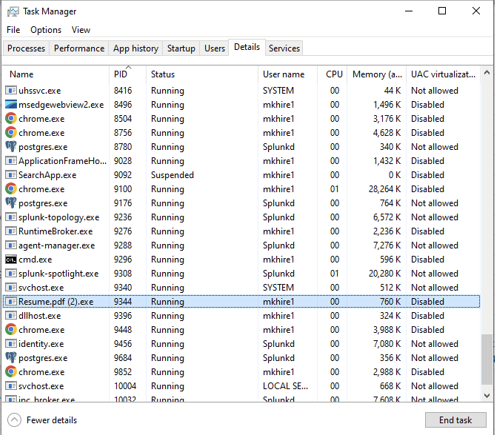Click the postgres.exe icon with PID 9684
This screenshot has height=435, width=495.
(11, 358)
